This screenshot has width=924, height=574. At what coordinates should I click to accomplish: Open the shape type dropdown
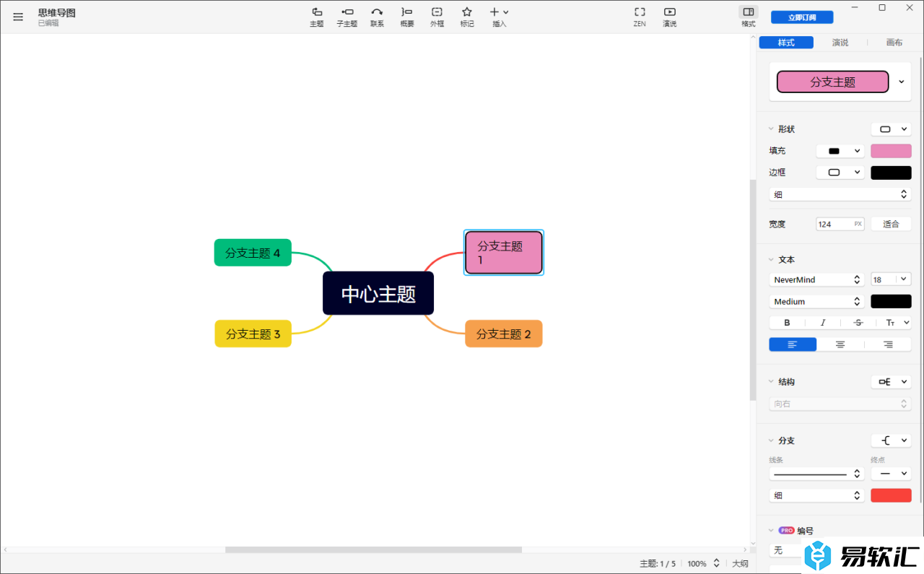click(892, 129)
